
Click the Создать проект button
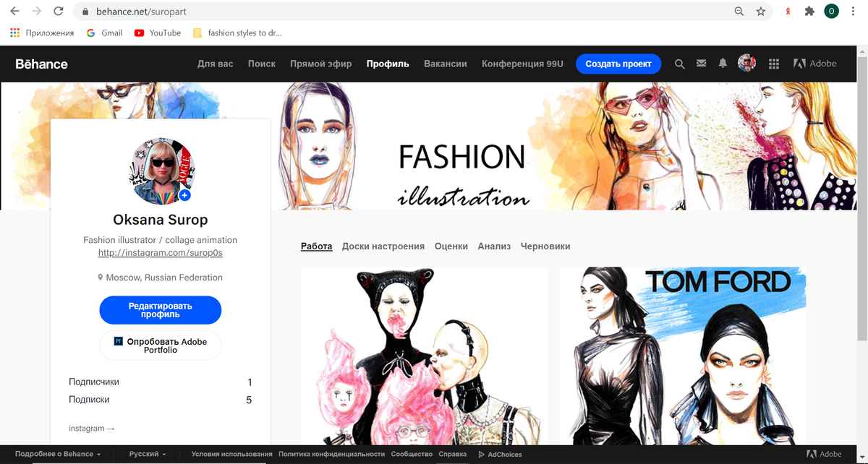[618, 64]
